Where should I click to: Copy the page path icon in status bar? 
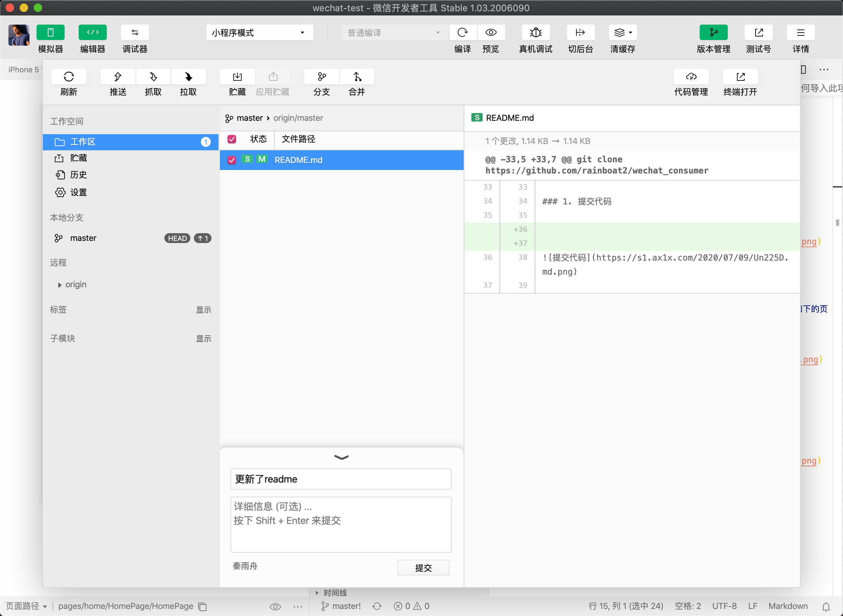pyautogui.click(x=202, y=607)
